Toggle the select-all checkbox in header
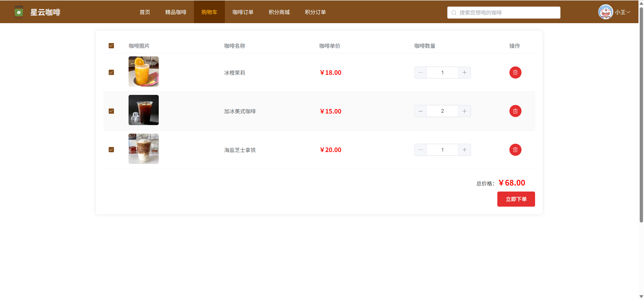Viewport: 644px width, 299px height. [x=111, y=46]
